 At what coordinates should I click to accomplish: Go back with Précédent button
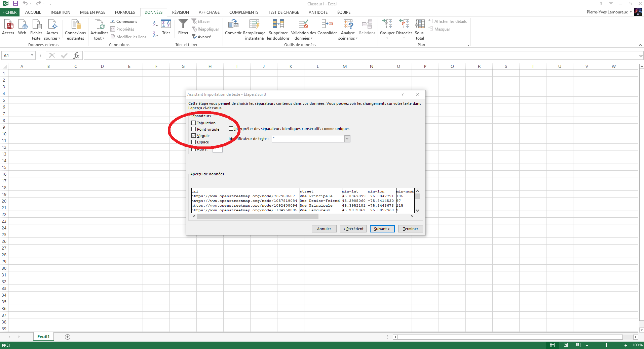coord(353,229)
